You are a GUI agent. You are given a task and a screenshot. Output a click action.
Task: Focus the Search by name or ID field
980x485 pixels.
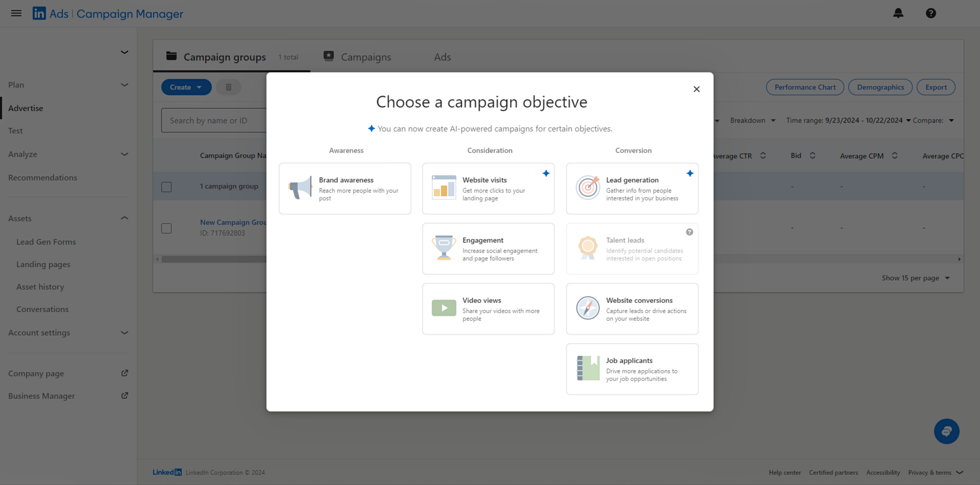coord(214,121)
